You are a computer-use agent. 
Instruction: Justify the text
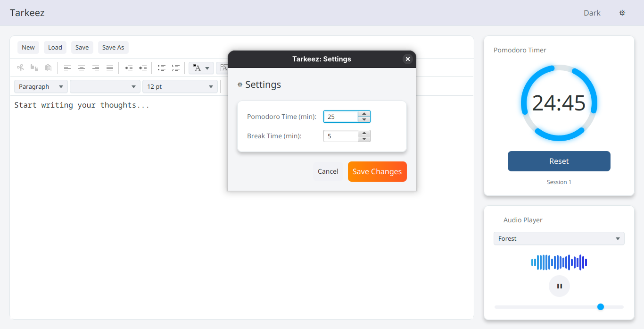110,68
